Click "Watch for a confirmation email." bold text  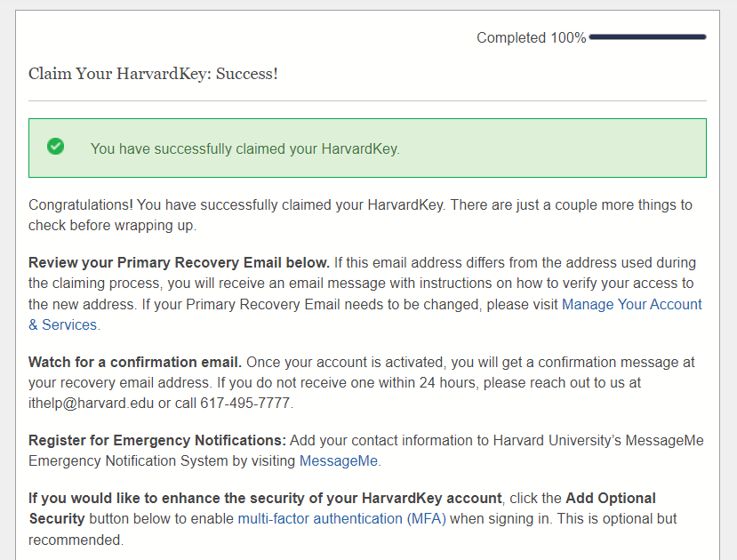click(x=135, y=363)
